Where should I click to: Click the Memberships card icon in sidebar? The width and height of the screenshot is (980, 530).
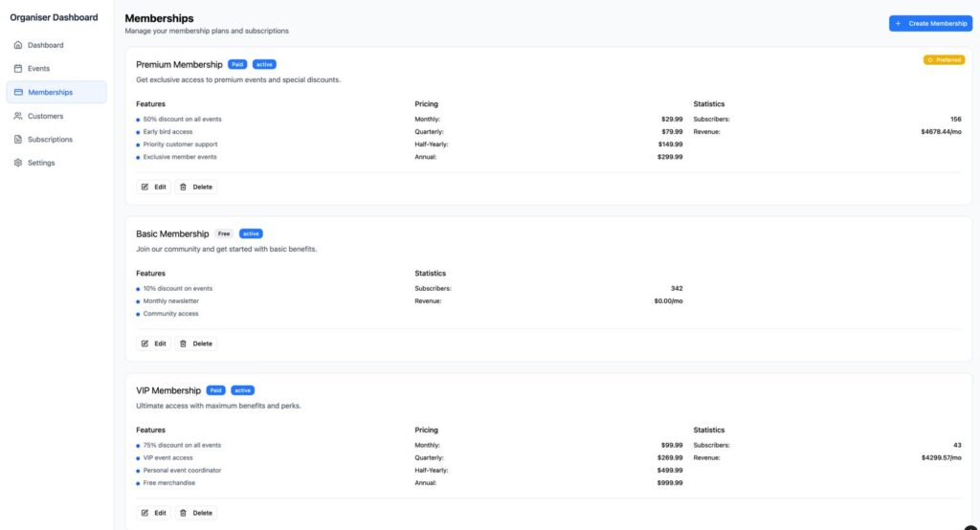[18, 93]
